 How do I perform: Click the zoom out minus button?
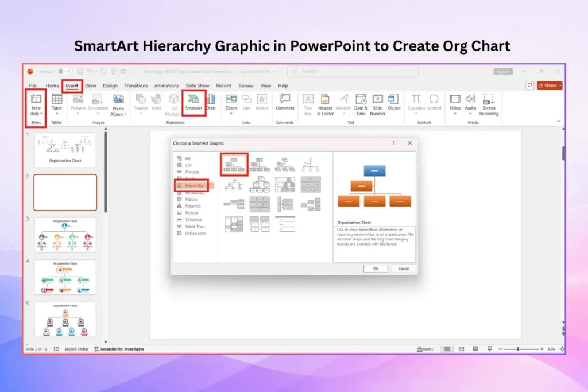[x=500, y=349]
